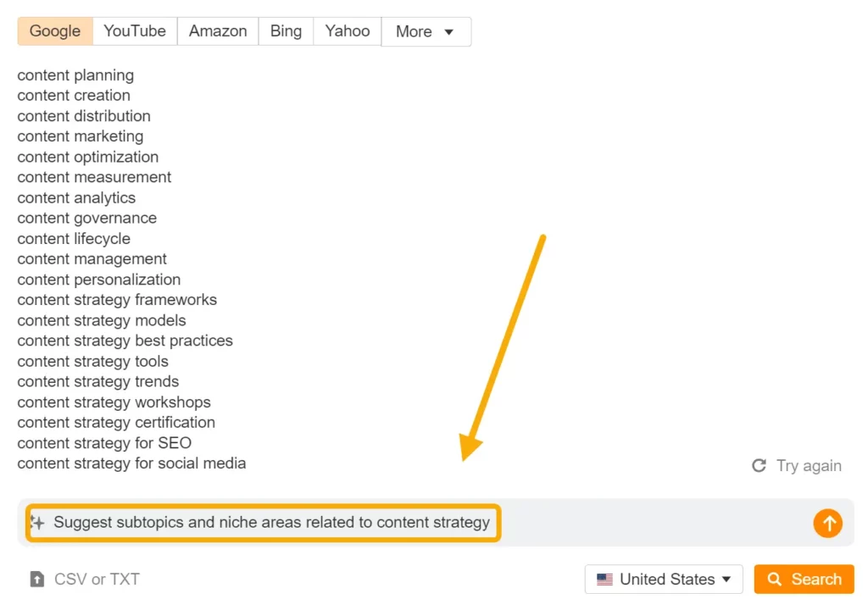
Task: Click the suggestion content strategy for SEO
Action: pyautogui.click(x=103, y=442)
